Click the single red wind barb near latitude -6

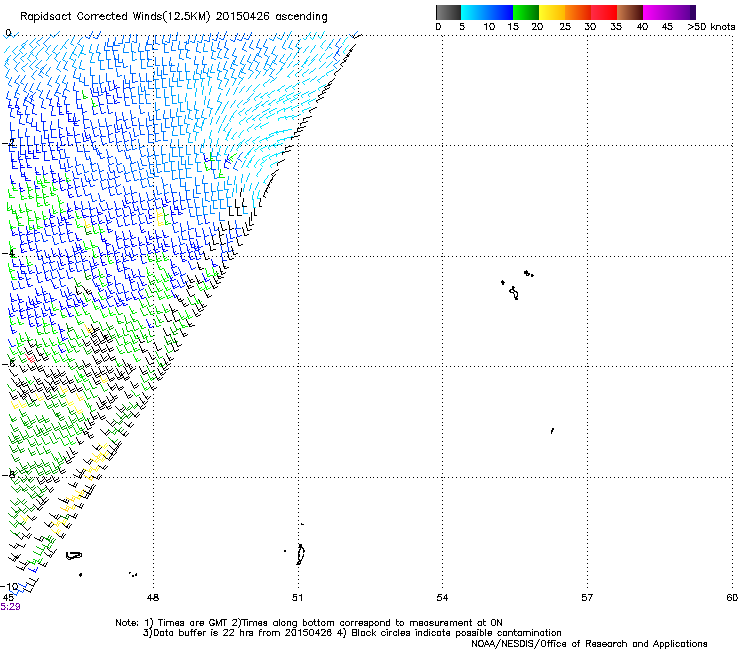pos(31,359)
